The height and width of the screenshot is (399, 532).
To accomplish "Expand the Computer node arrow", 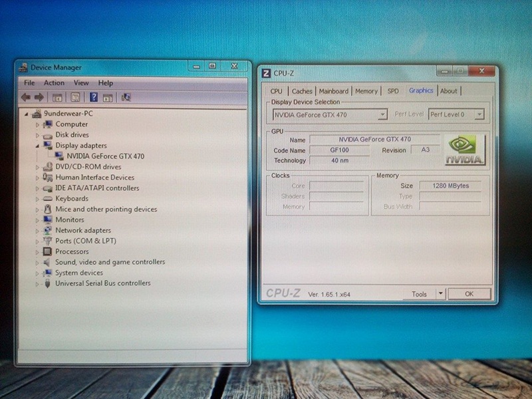I will click(x=37, y=125).
